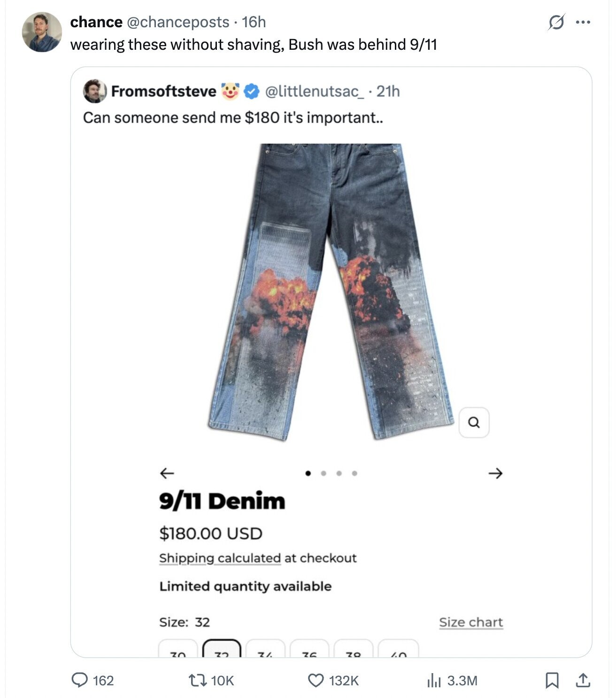Open the Size chart link
This screenshot has height=698, width=616.
(471, 622)
